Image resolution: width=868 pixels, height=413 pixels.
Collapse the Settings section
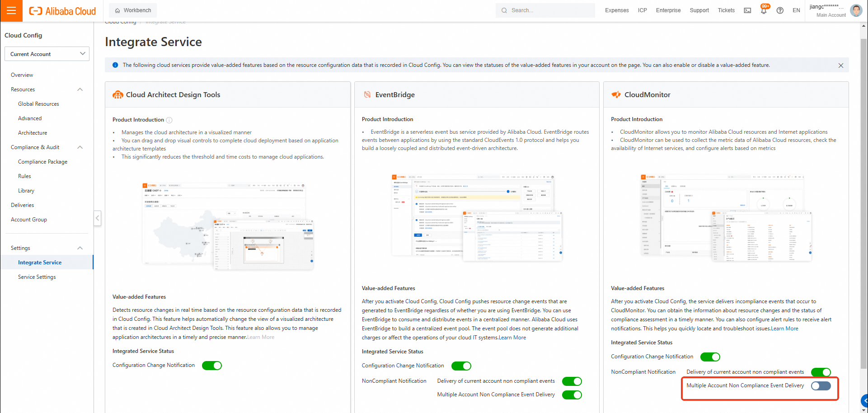pyautogui.click(x=80, y=248)
